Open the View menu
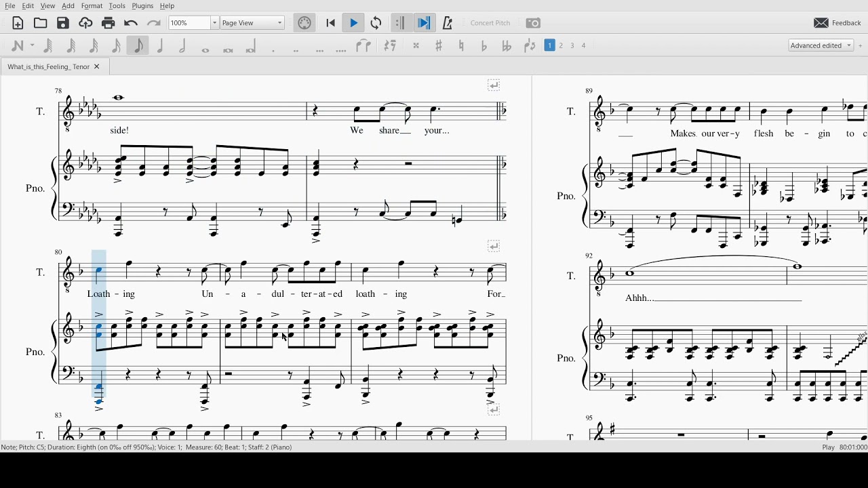 [x=48, y=6]
